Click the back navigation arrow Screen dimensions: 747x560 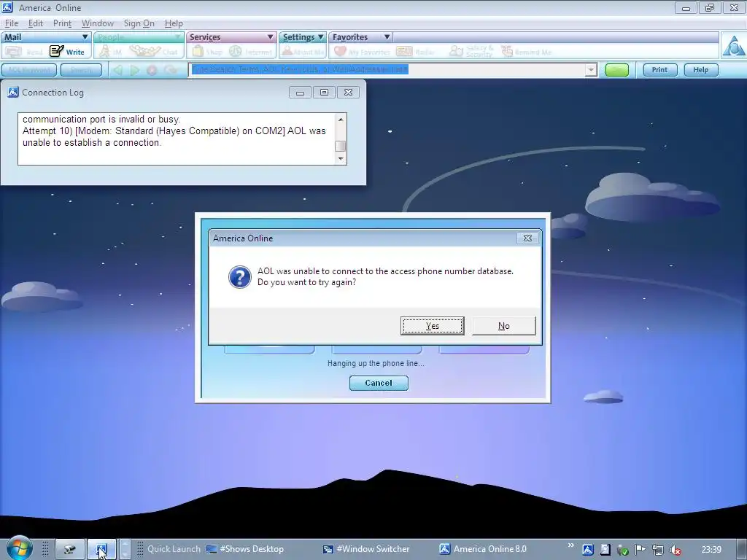click(x=117, y=70)
